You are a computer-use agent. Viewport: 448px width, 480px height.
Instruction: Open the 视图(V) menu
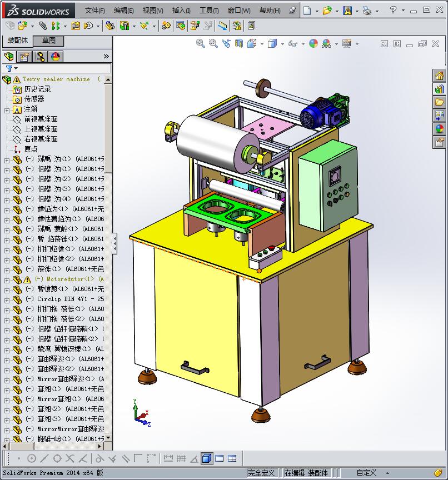[153, 11]
